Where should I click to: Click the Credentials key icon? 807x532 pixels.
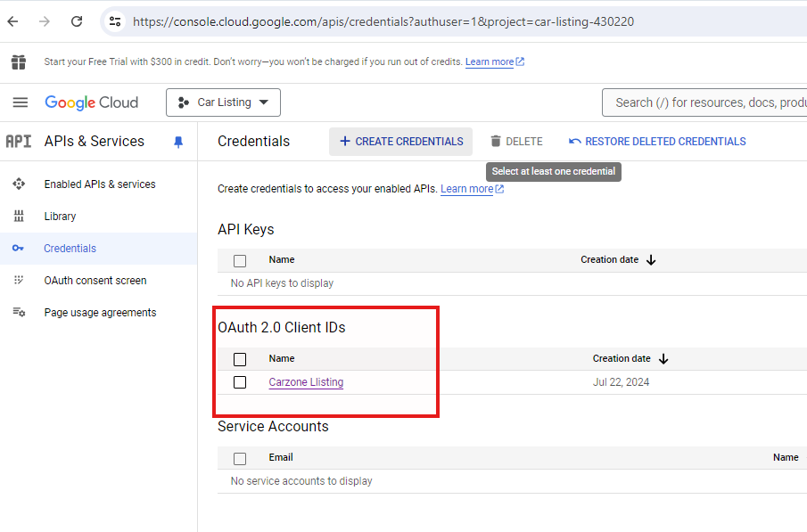18,249
